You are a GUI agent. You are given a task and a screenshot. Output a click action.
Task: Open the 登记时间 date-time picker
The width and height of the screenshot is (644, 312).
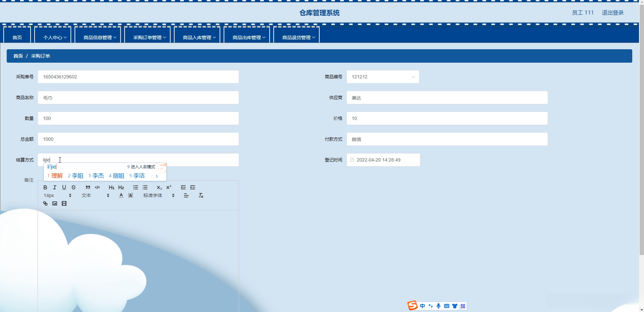pyautogui.click(x=383, y=160)
